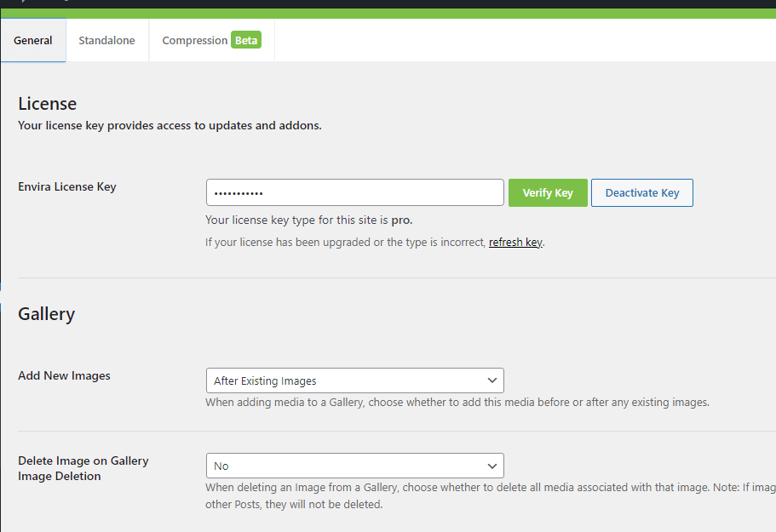Screen dimensions: 776x532
Task: Switch to the Standalone tab
Action: coord(106,40)
